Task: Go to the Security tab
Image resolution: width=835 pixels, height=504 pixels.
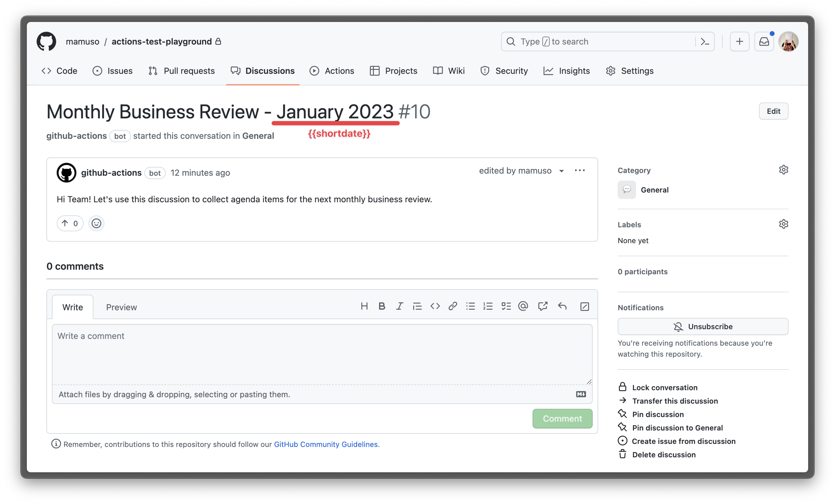Action: pyautogui.click(x=504, y=71)
